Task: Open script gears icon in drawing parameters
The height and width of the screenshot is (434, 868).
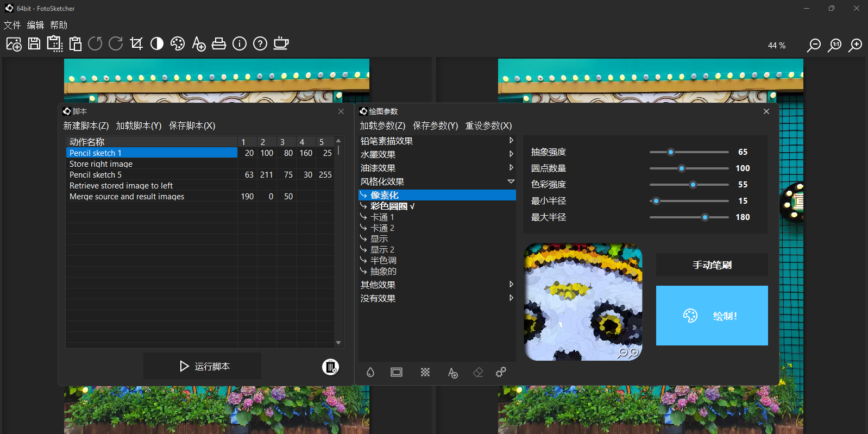Action: 501,372
